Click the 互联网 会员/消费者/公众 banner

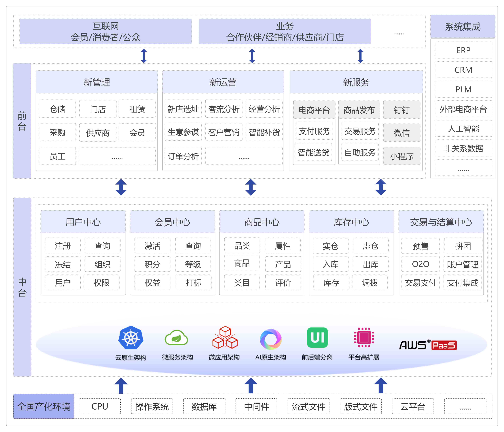point(106,32)
